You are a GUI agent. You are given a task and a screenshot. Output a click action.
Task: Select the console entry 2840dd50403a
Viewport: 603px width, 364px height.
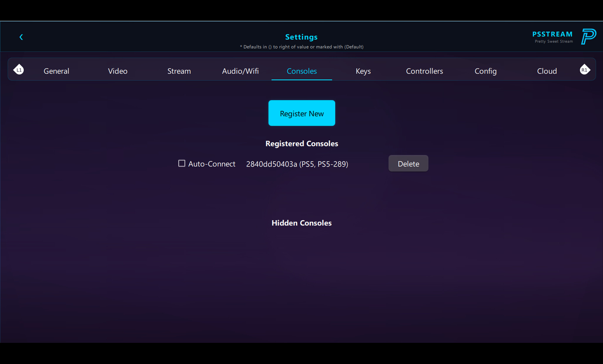(297, 164)
